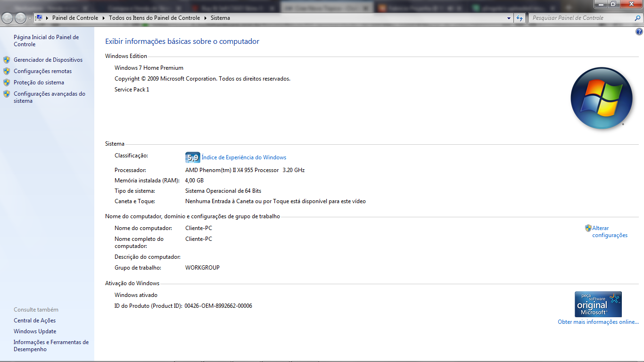Click the 5,9 rating score badge

coord(192,157)
